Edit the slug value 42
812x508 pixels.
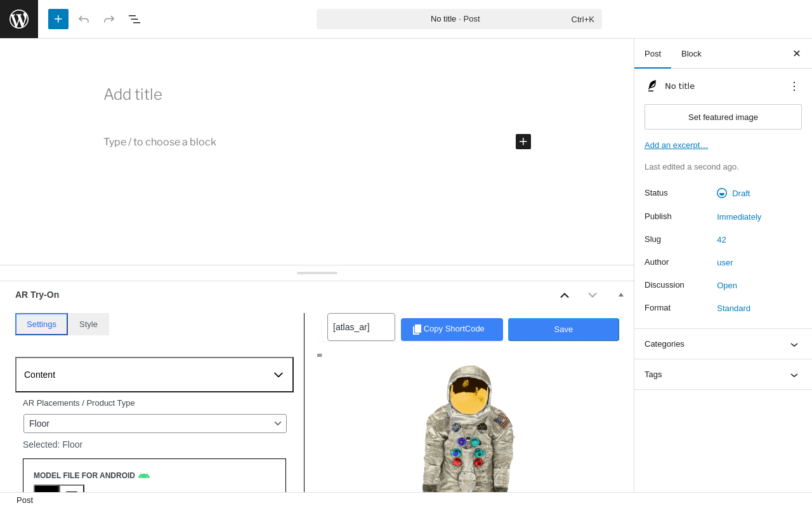click(x=721, y=239)
